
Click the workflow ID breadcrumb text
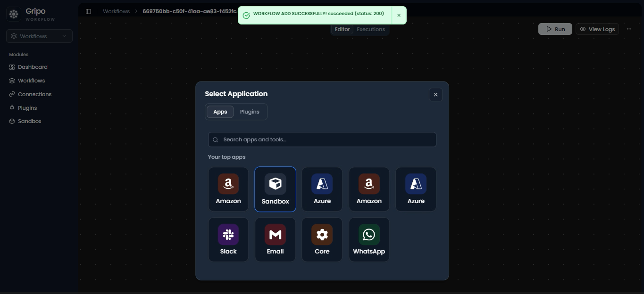(x=190, y=11)
